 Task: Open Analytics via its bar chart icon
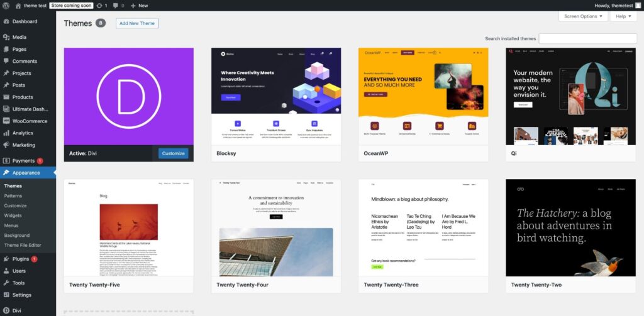(6, 133)
